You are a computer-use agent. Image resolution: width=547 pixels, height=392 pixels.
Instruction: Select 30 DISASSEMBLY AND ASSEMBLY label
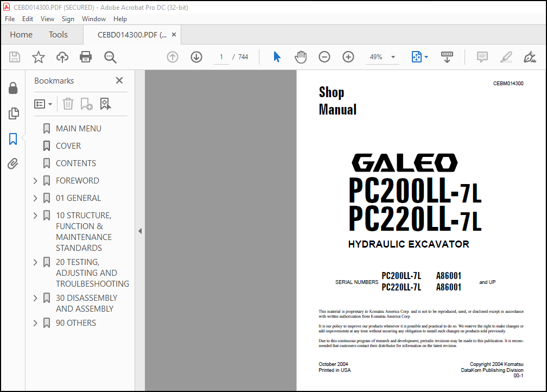(86, 304)
